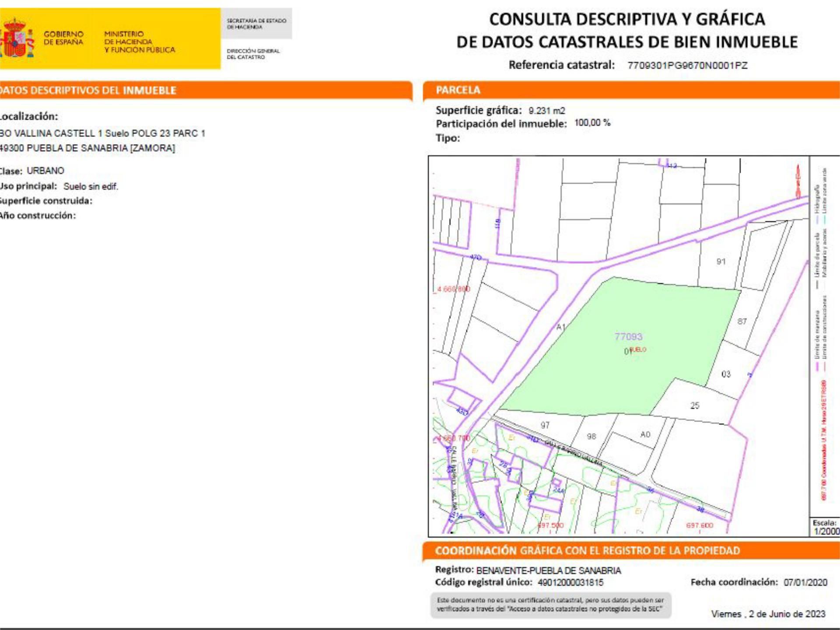Click the 'Dirección General del Catastro' label
Screen dimensions: 840x630
253,54
